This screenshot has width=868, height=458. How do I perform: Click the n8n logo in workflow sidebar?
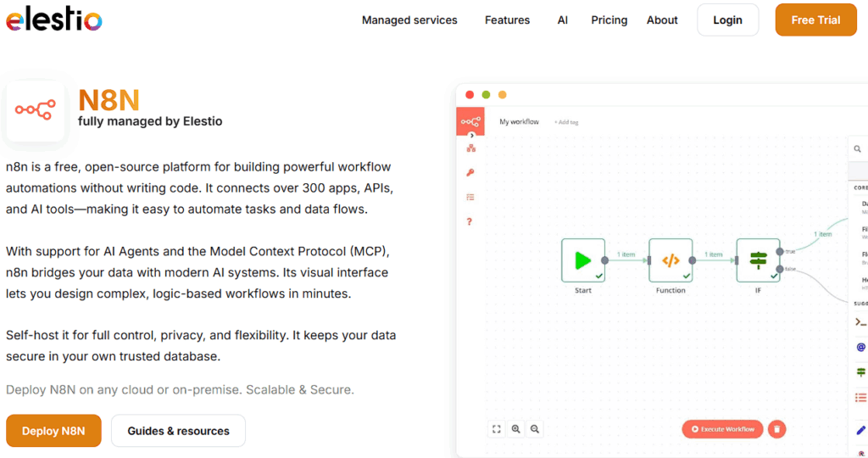[470, 121]
